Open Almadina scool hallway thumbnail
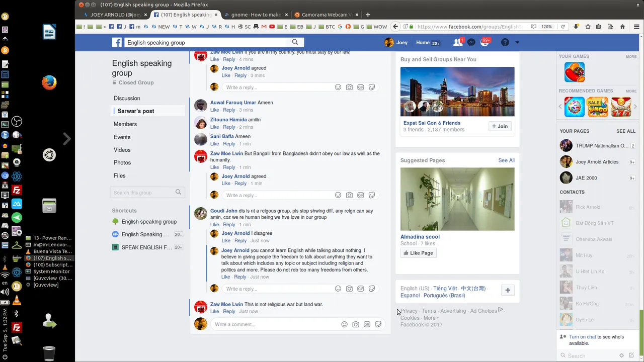Image resolution: width=644 pixels, height=362 pixels. click(457, 199)
